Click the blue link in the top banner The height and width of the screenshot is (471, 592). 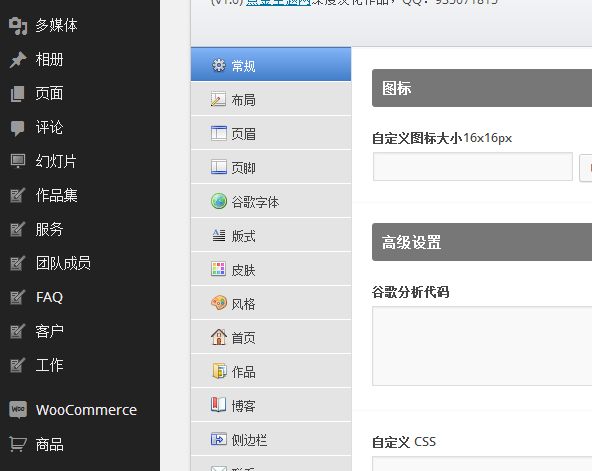[x=278, y=3]
